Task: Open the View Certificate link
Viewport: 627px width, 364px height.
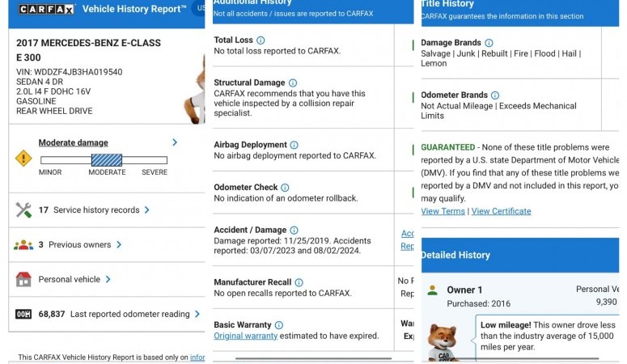Action: (x=501, y=212)
